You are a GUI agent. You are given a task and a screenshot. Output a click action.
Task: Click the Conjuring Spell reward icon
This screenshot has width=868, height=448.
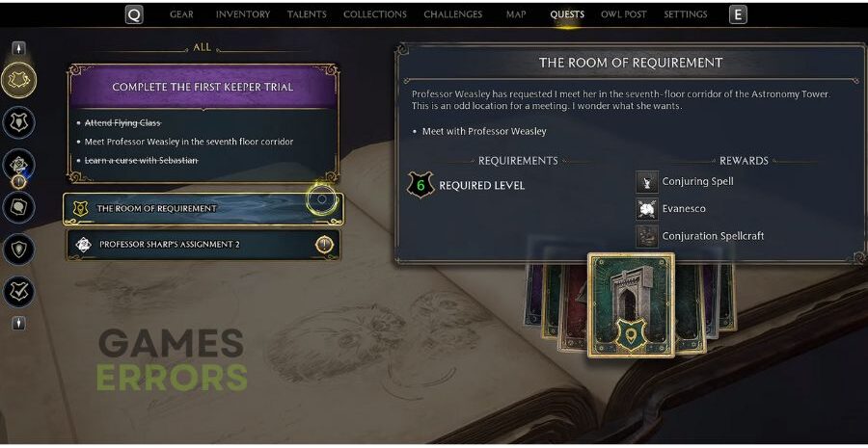[x=646, y=181]
